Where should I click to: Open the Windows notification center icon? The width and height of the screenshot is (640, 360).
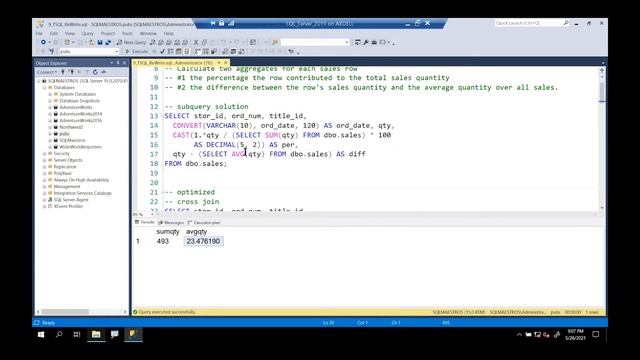click(x=596, y=334)
